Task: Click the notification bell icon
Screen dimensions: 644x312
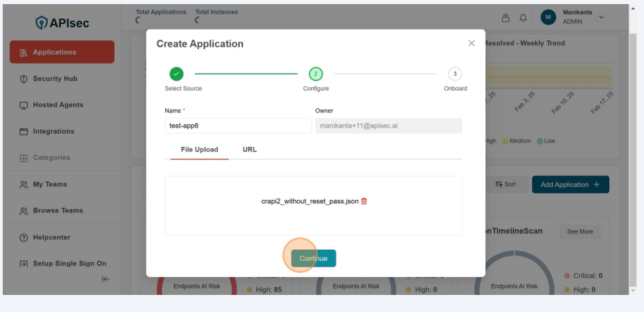Action: (523, 18)
